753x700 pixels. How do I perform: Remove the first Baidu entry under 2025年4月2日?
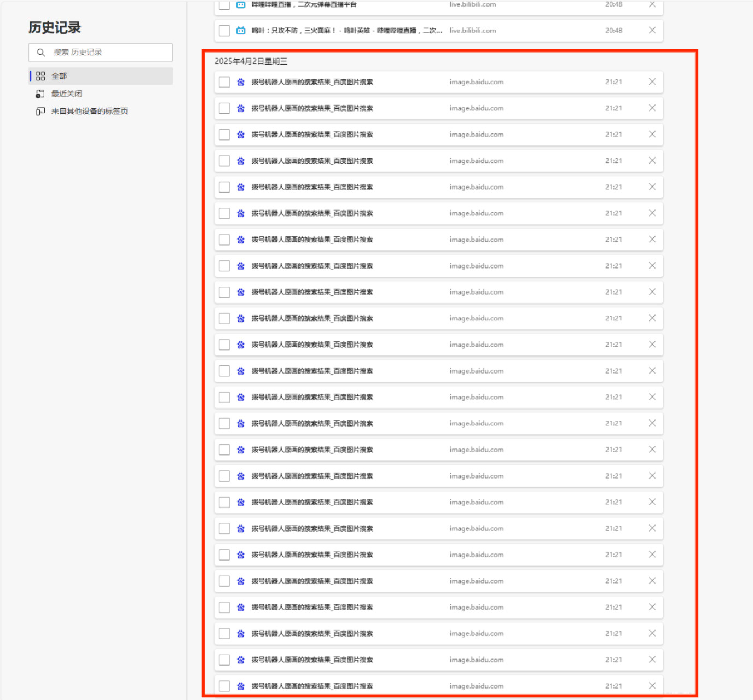click(x=652, y=82)
